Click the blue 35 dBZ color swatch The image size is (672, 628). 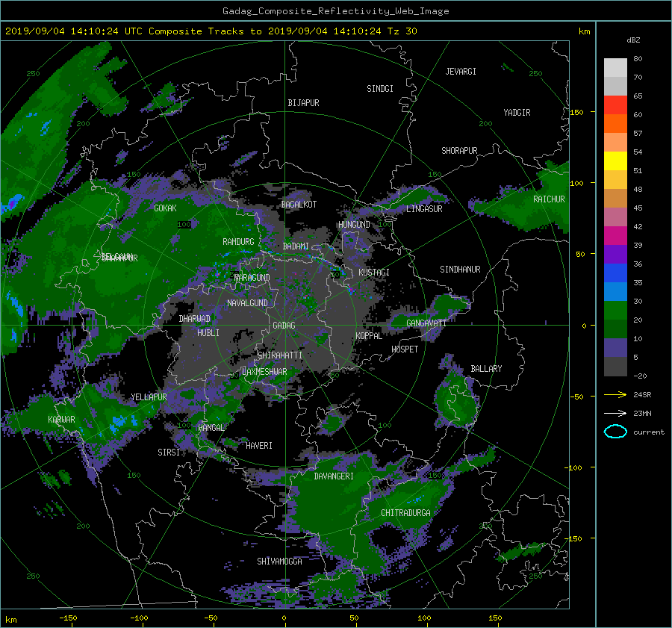[x=615, y=273]
